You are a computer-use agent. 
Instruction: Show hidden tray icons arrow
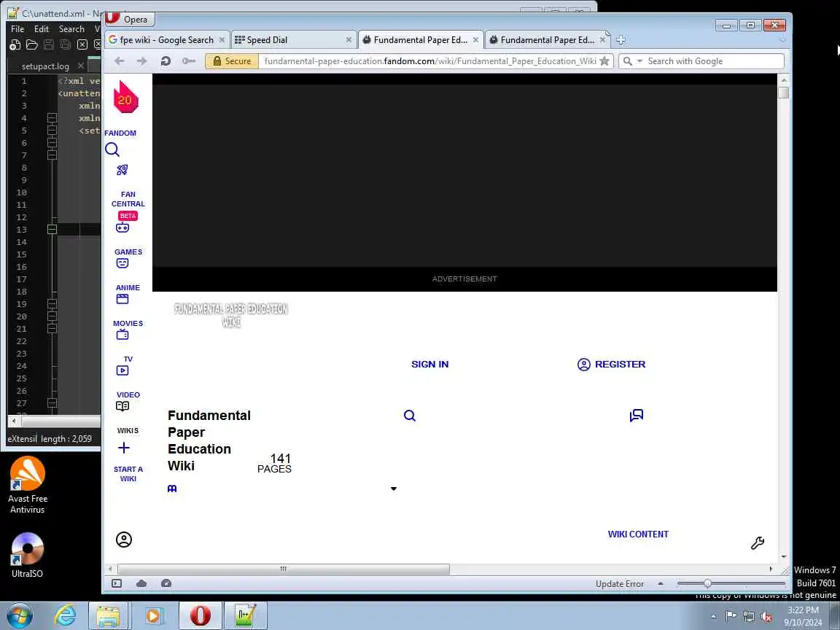pyautogui.click(x=713, y=617)
